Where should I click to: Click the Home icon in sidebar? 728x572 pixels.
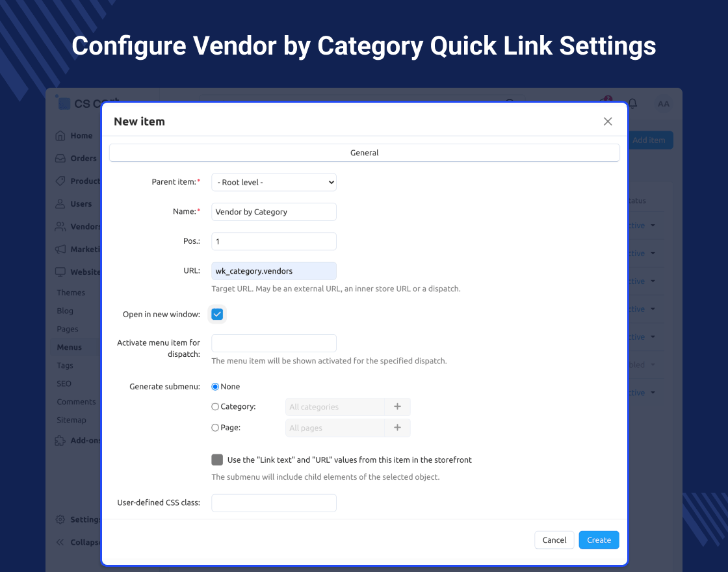60,136
